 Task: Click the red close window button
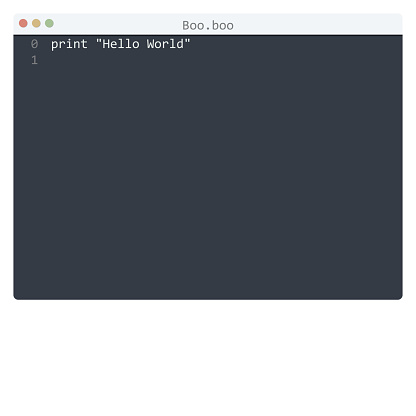point(23,23)
